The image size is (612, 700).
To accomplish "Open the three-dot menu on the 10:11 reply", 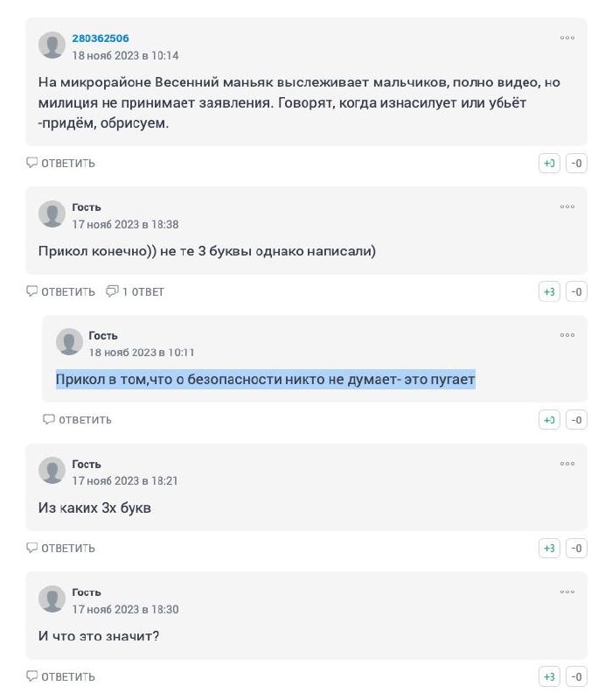I will tap(567, 335).
